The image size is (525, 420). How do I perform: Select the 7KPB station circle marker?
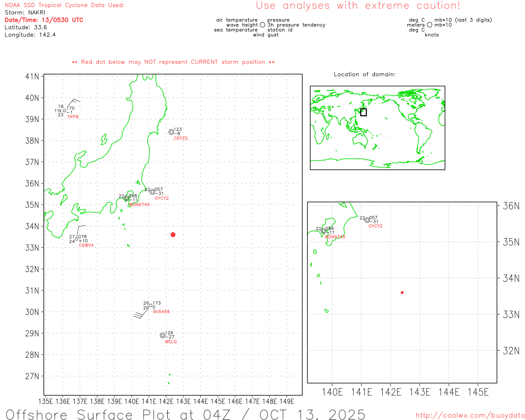(x=64, y=110)
